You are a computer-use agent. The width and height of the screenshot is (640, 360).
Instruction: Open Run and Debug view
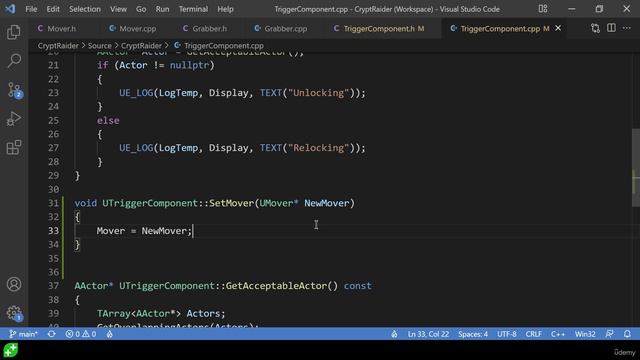pyautogui.click(x=13, y=119)
